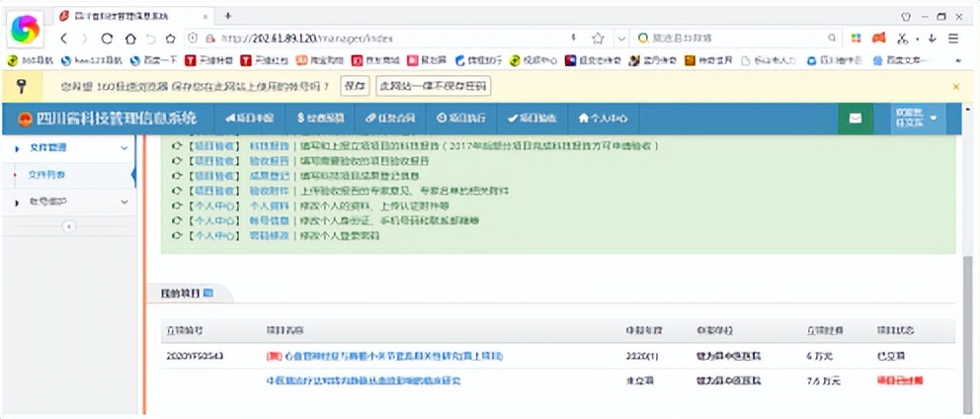Open the 个人中心 navigation menu
Viewport: 980px width, 419px height.
603,118
